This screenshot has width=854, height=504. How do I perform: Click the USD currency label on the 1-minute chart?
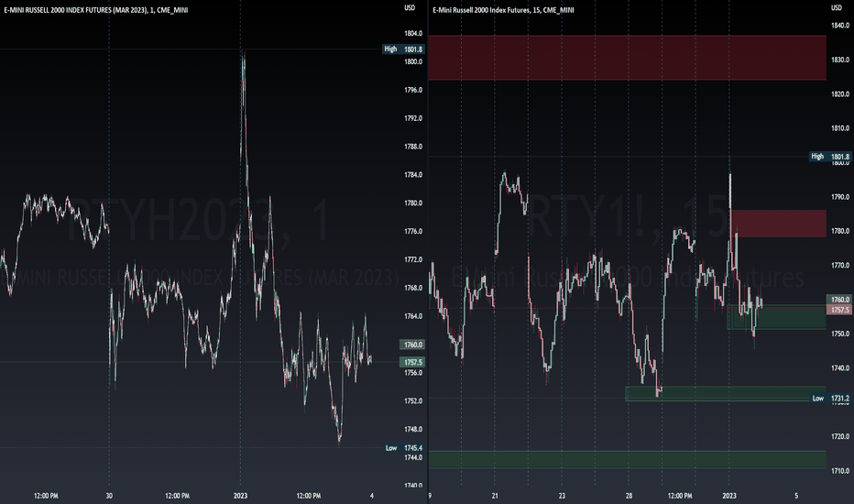tap(410, 7)
